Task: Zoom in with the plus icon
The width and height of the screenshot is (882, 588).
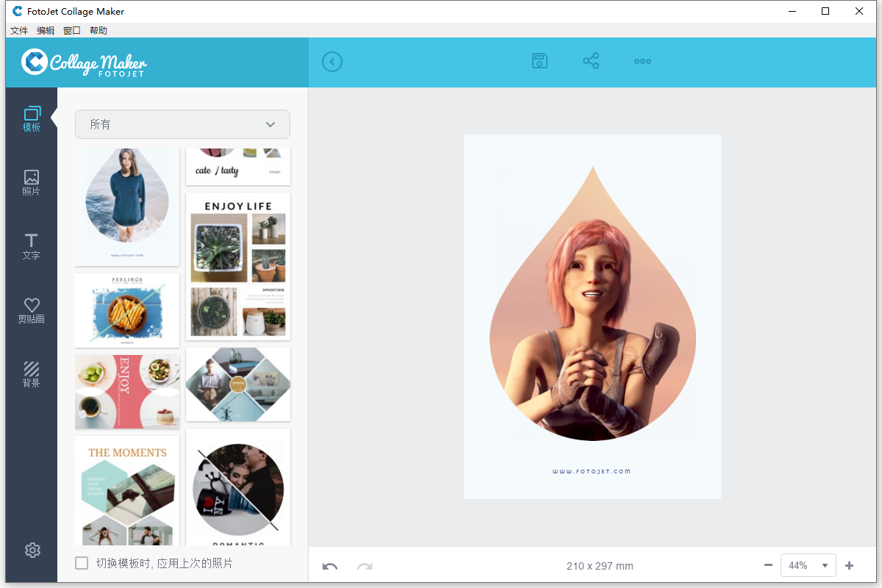Action: point(850,565)
